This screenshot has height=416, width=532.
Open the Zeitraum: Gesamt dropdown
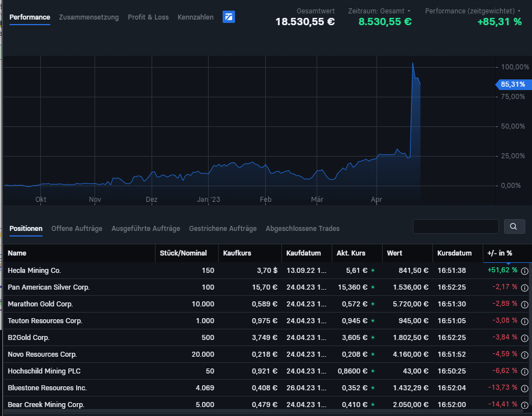[x=379, y=11]
